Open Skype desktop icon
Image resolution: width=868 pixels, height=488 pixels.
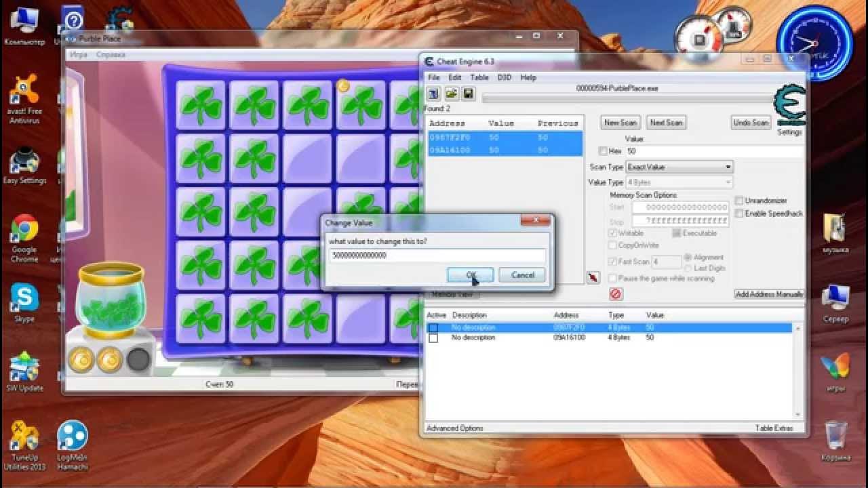pos(24,302)
